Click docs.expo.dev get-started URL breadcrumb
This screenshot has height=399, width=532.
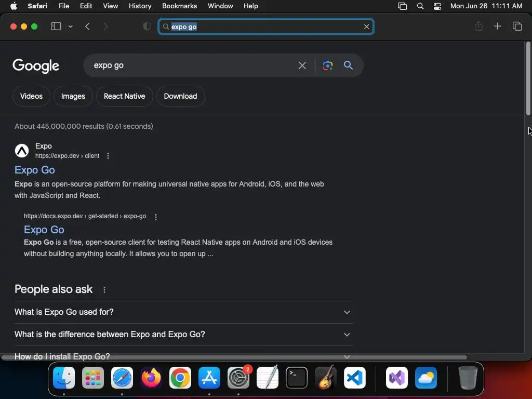[85, 216]
